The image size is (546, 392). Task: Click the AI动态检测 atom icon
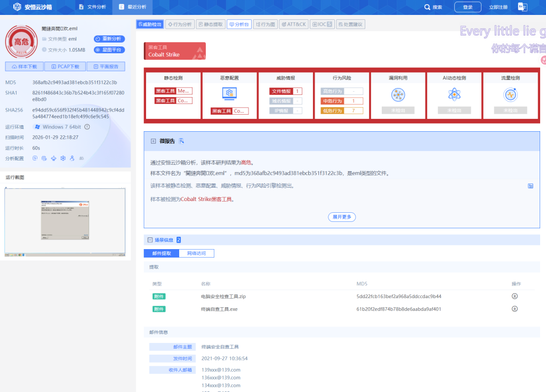tap(454, 94)
